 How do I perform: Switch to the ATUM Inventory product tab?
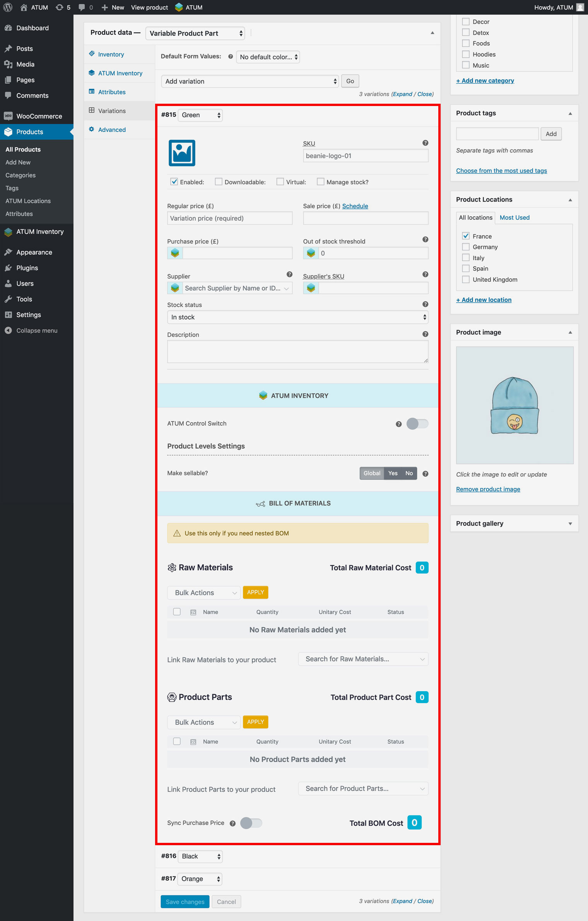(120, 73)
